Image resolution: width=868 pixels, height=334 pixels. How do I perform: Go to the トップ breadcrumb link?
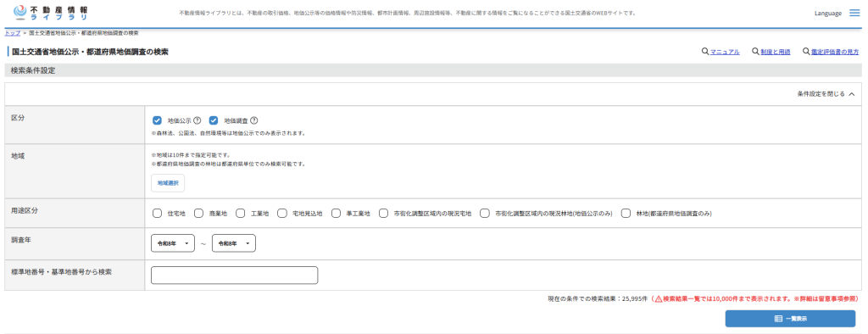[12, 33]
